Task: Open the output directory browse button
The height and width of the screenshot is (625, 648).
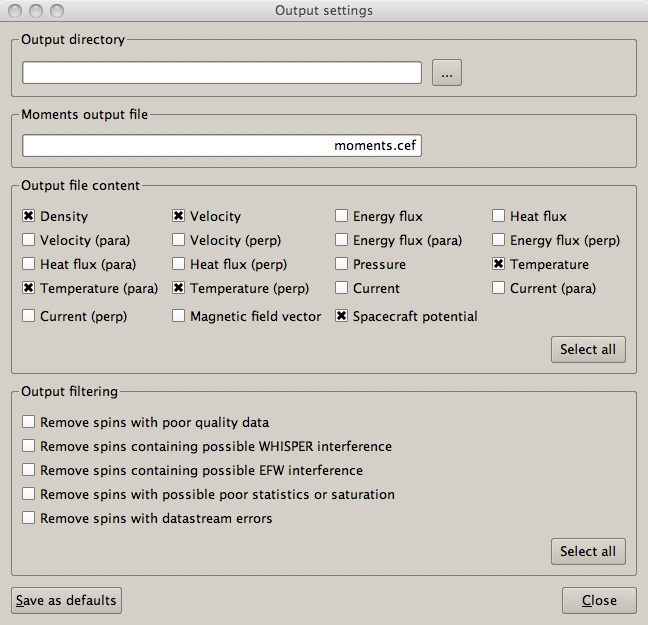Action: click(x=447, y=73)
